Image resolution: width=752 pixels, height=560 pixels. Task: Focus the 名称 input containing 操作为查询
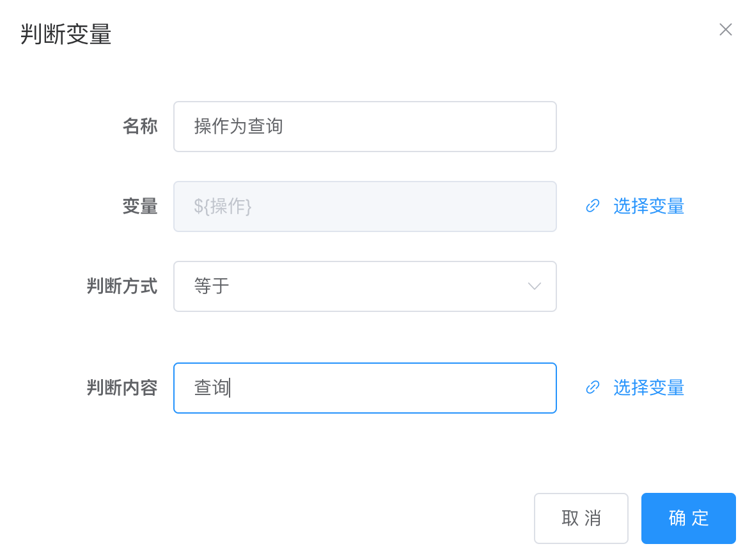[x=365, y=127]
